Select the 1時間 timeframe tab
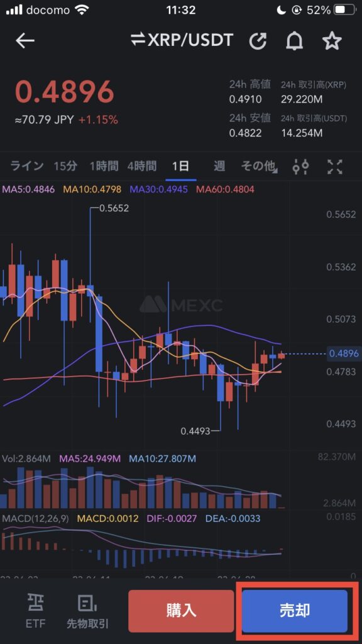This screenshot has width=362, height=644. click(104, 166)
